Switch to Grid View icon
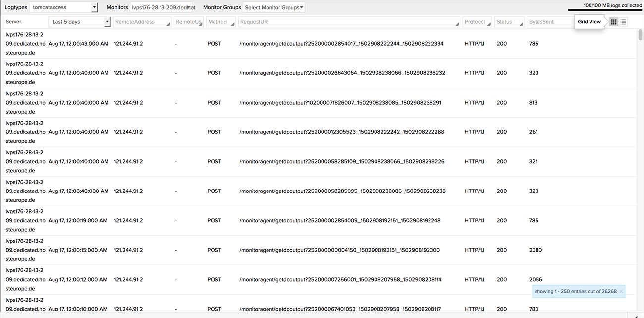This screenshot has width=644, height=318. [x=614, y=22]
